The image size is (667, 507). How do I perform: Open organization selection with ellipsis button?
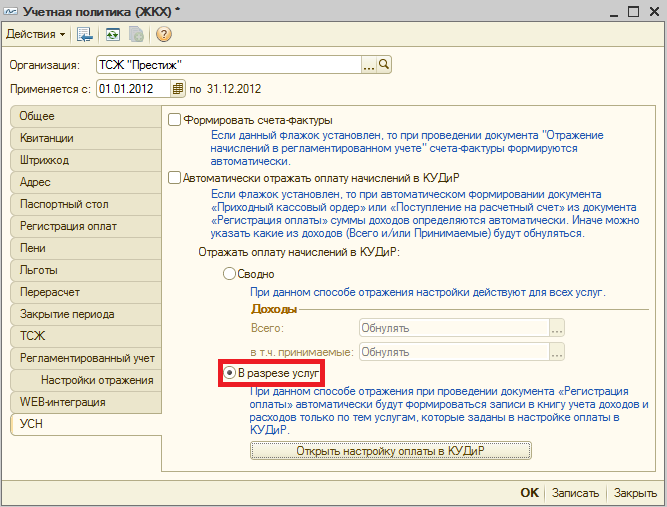click(x=369, y=65)
